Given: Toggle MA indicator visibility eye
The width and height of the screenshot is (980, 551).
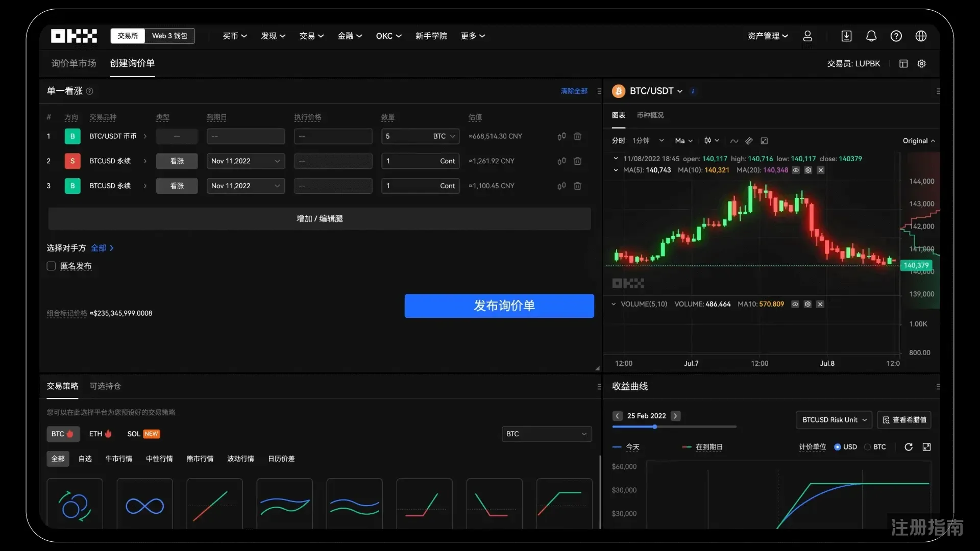Looking at the screenshot, I should (796, 170).
